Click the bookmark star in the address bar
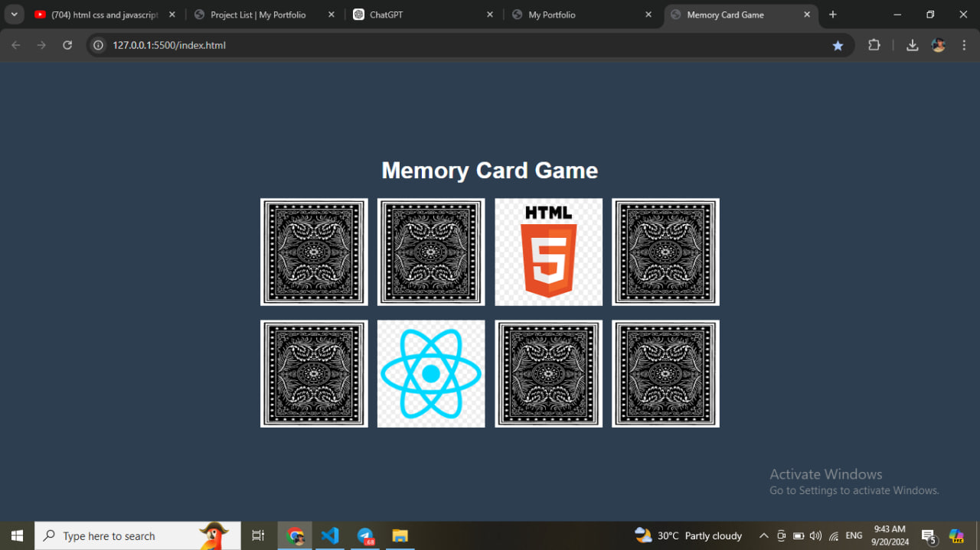The height and width of the screenshot is (550, 980). pyautogui.click(x=838, y=45)
